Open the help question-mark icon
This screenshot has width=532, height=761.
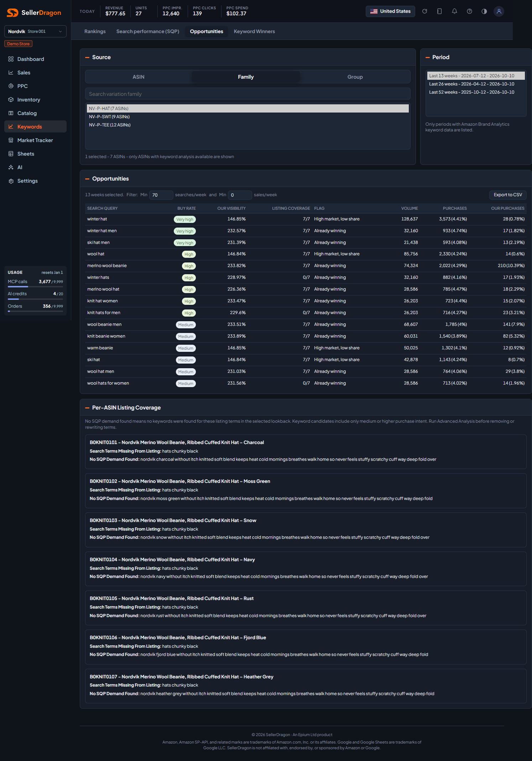(x=469, y=11)
